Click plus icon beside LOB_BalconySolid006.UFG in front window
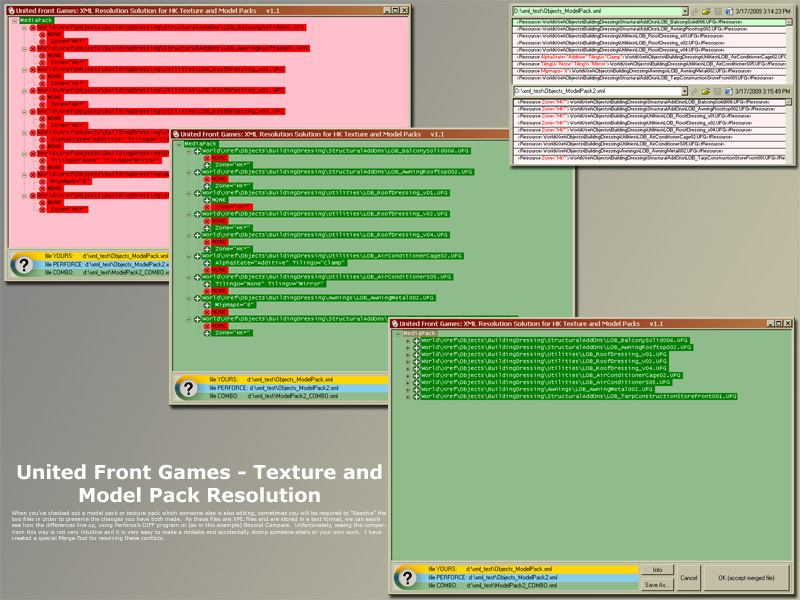The height and width of the screenshot is (600, 800). [416, 340]
